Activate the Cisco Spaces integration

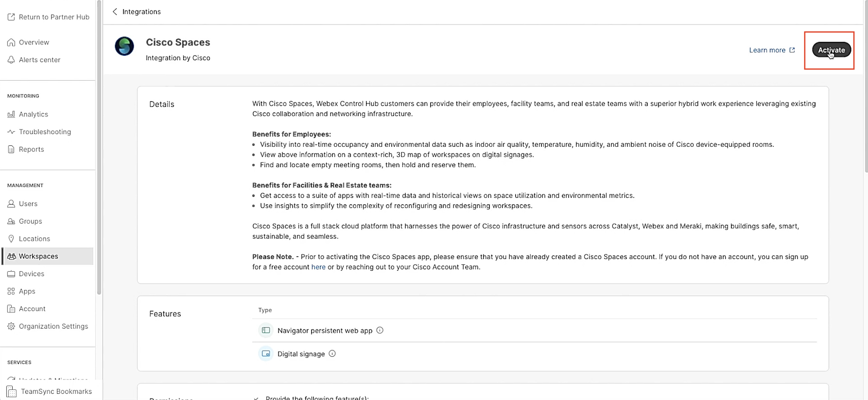pos(831,50)
